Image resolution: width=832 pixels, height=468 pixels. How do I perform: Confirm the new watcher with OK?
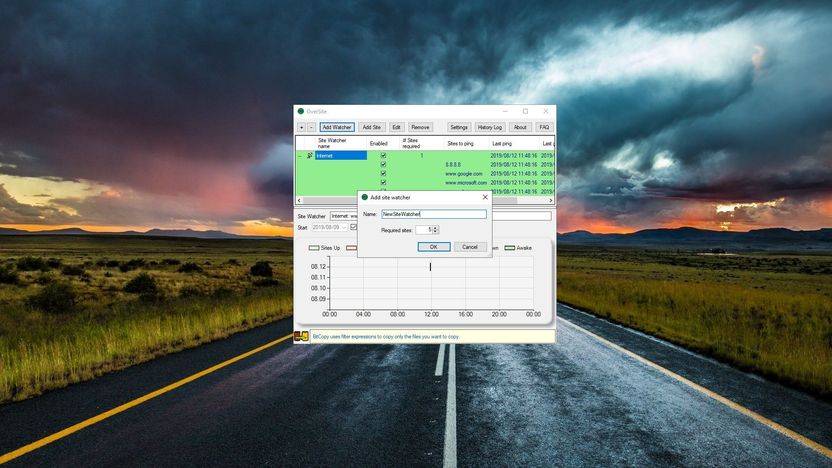[x=434, y=247]
